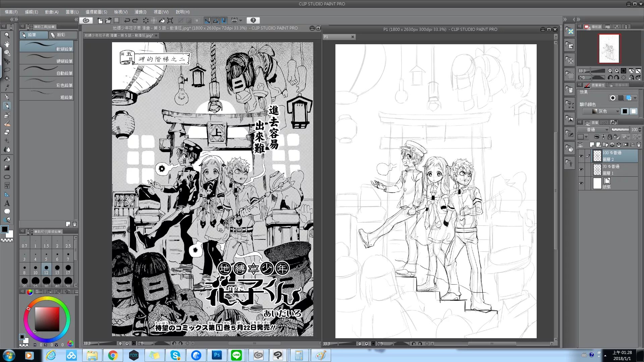Select the Eyedropper tool
The height and width of the screenshot is (362, 644).
pyautogui.click(x=7, y=87)
